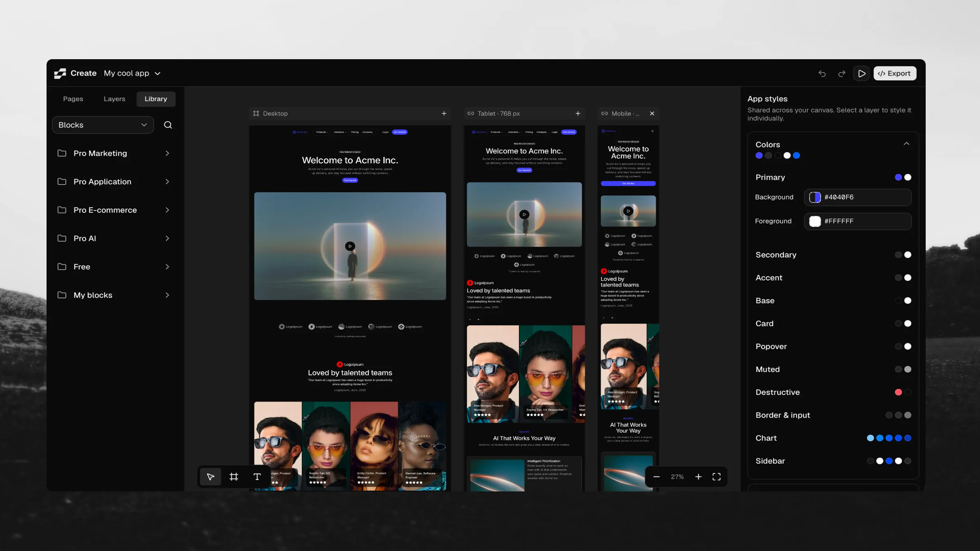Click the Mobile frame link icon
Viewport: 980px width, 551px height.
[604, 113]
